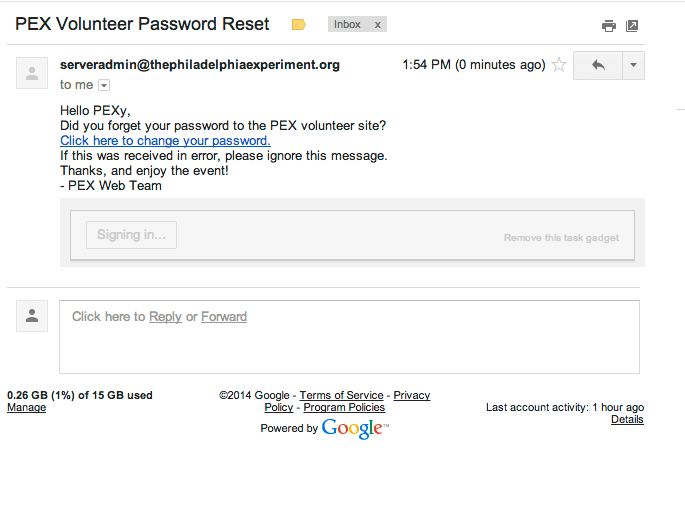Click the print all icon
Image resolution: width=685 pixels, height=516 pixels.
tap(608, 26)
